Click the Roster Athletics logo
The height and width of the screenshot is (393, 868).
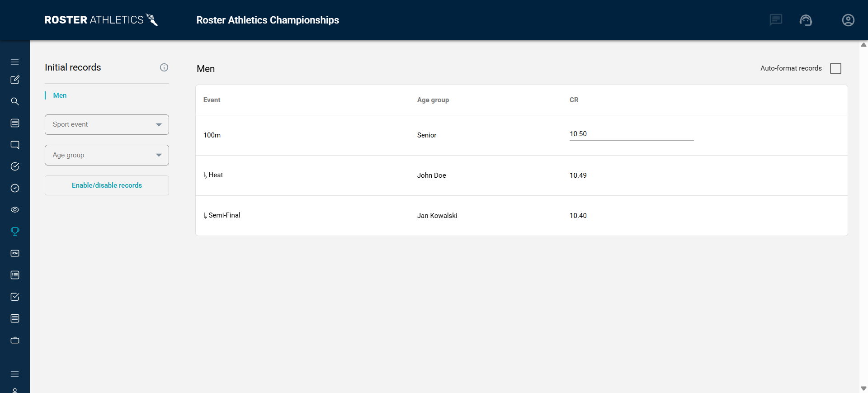click(x=101, y=20)
